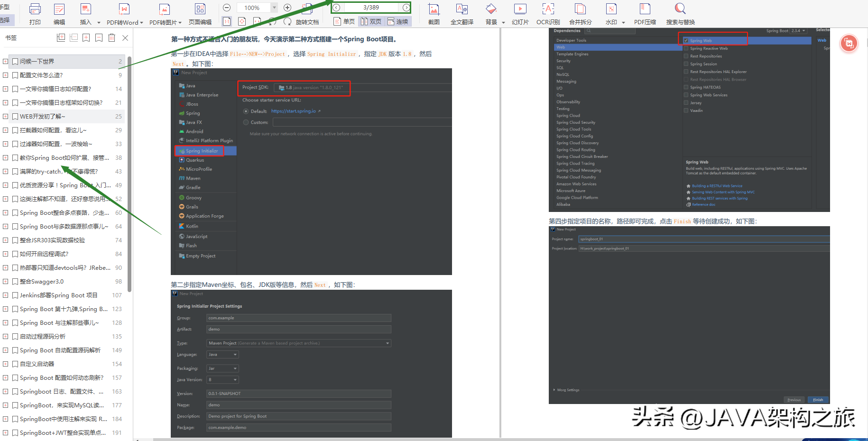Zoom out with the minus button
The height and width of the screenshot is (441, 868).
click(227, 8)
